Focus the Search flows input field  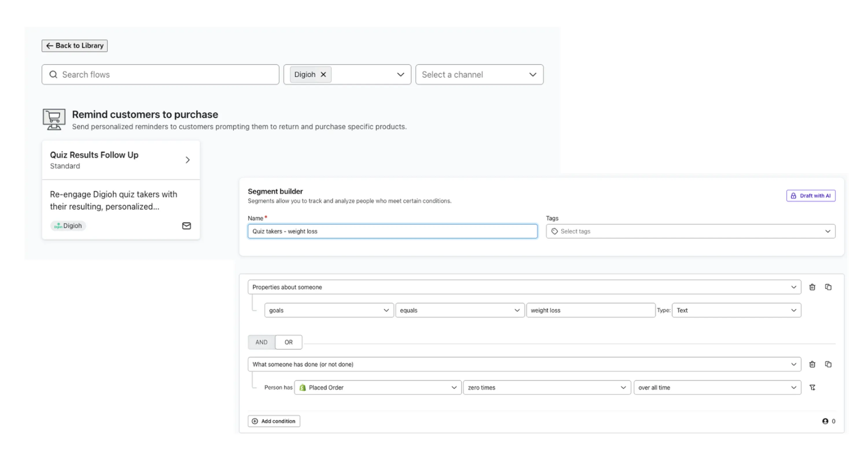160,74
